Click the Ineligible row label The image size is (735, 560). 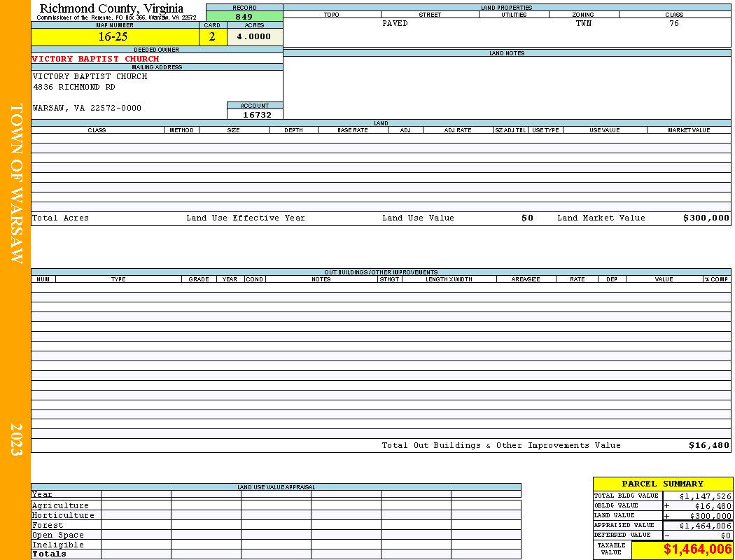tap(58, 545)
